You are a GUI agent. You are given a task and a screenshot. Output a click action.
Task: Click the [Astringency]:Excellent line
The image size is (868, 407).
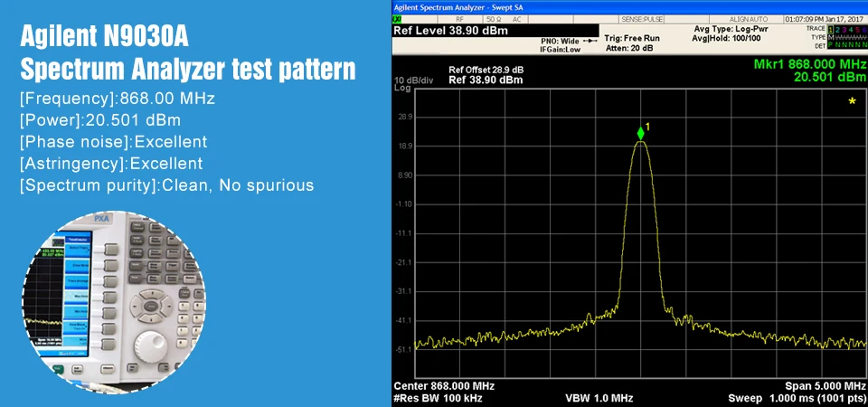[111, 164]
